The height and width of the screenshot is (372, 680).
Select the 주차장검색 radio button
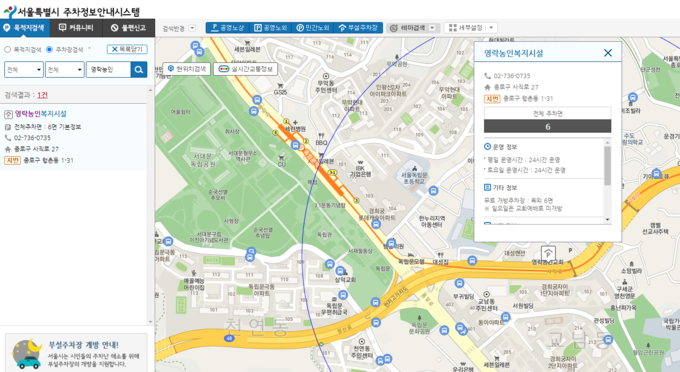coord(49,49)
